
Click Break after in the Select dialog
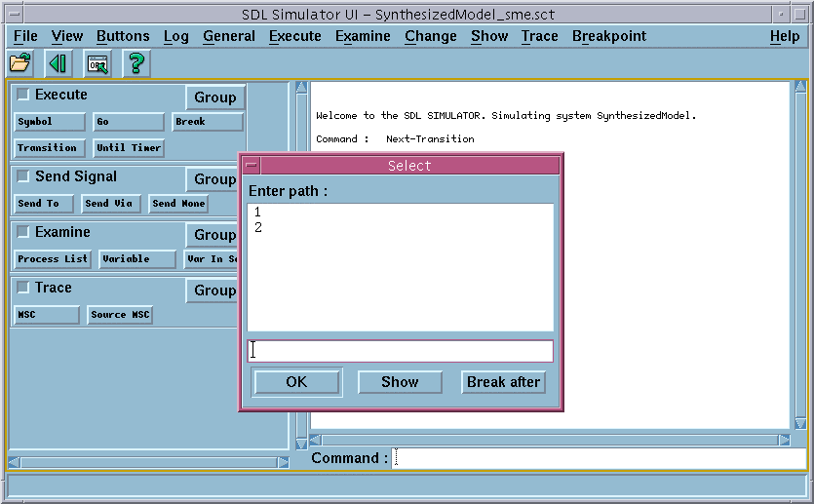click(x=504, y=382)
